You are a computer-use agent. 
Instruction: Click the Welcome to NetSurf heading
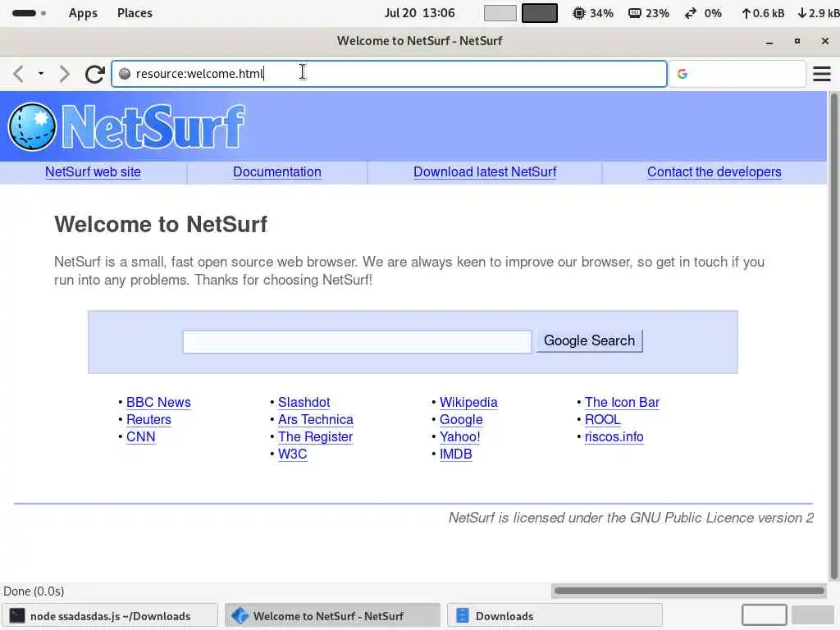[161, 225]
